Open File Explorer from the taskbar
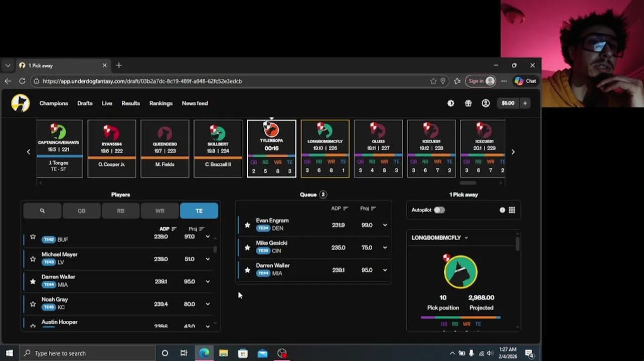Image resolution: width=644 pixels, height=361 pixels. pyautogui.click(x=224, y=353)
